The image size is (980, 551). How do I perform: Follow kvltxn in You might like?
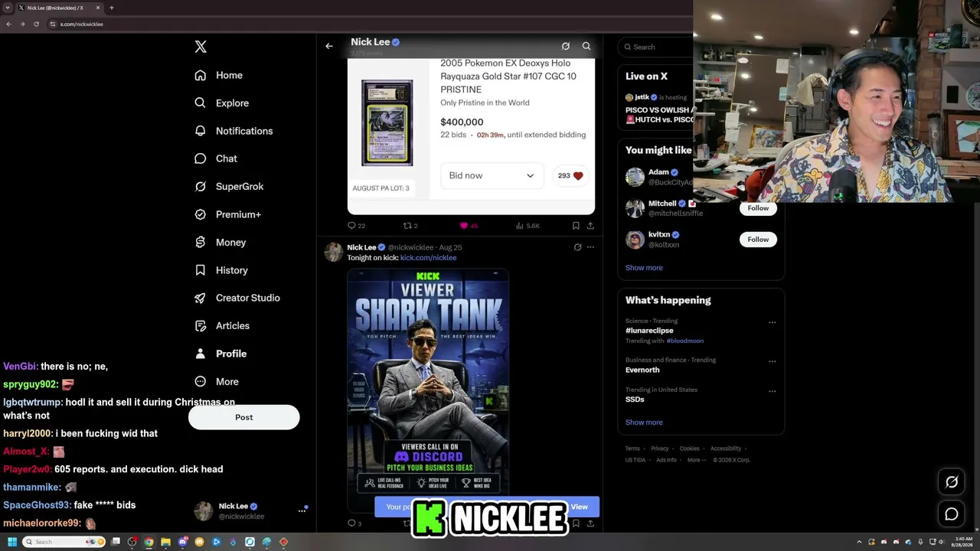tap(758, 240)
